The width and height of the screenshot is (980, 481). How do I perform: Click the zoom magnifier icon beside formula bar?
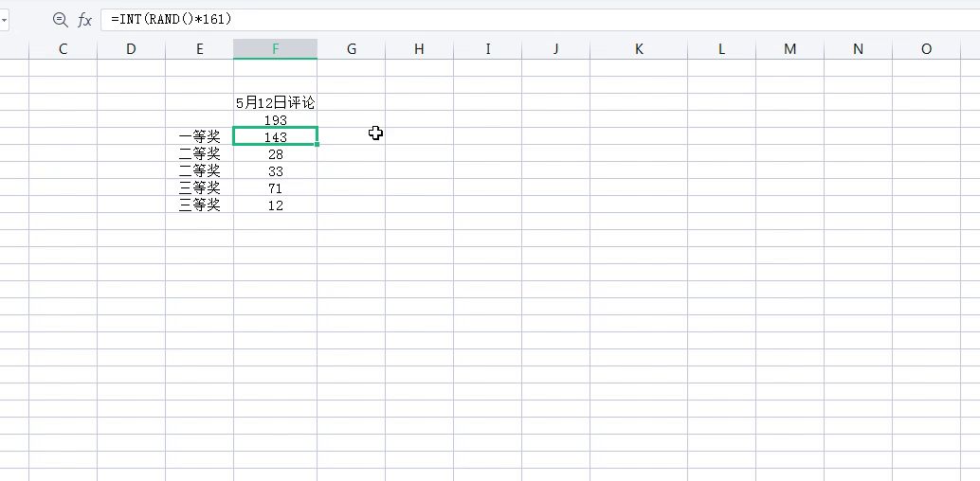point(61,19)
